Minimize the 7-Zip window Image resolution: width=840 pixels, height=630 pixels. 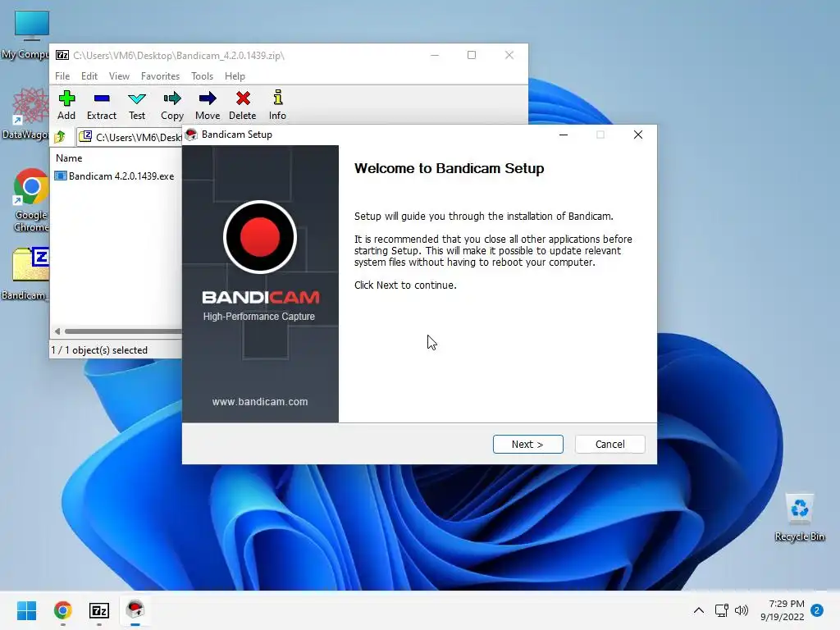point(435,55)
